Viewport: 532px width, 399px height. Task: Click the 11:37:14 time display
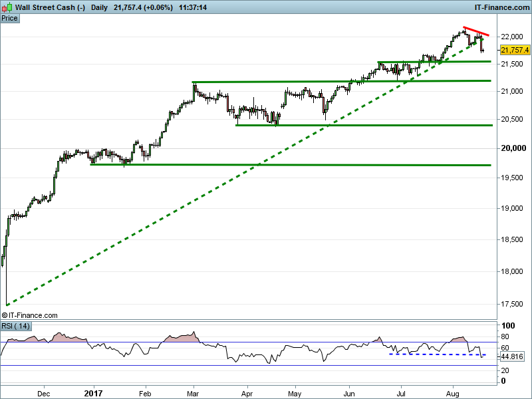click(193, 7)
